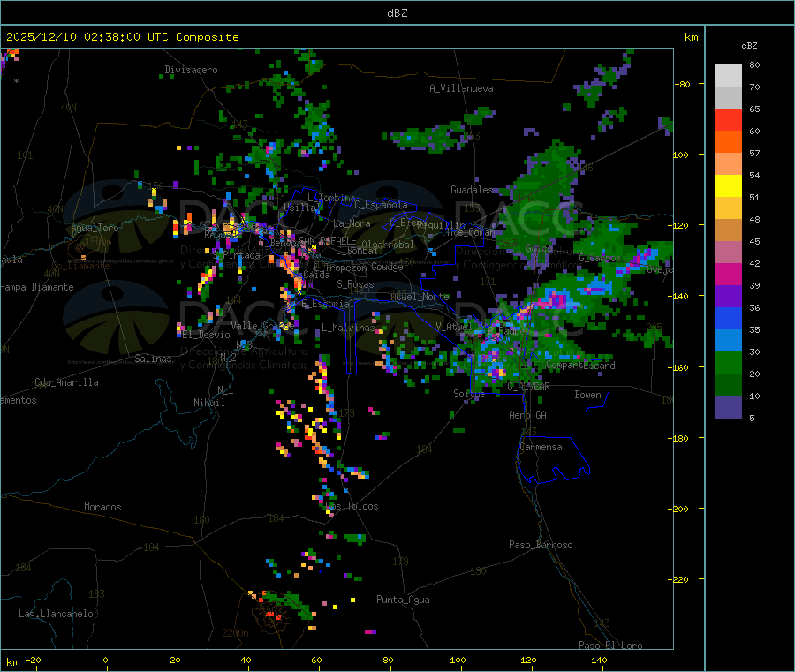Click the S_Rosas location label
The image size is (795, 672).
click(355, 284)
